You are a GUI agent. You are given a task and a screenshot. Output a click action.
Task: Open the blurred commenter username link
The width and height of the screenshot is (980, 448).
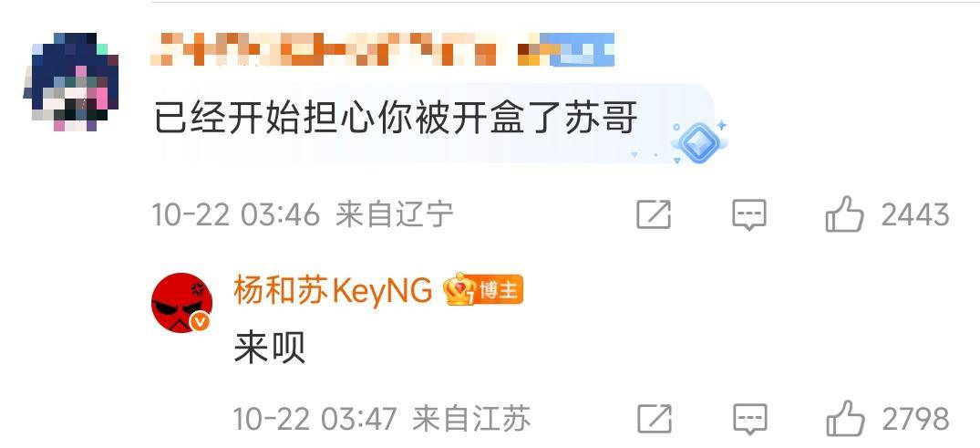tap(382, 50)
